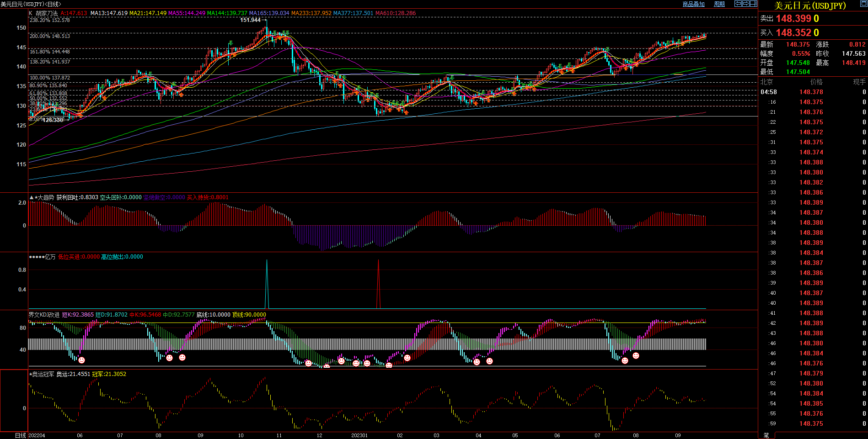Select the 笔 tab below tick list
868x439 pixels.
pos(766,435)
